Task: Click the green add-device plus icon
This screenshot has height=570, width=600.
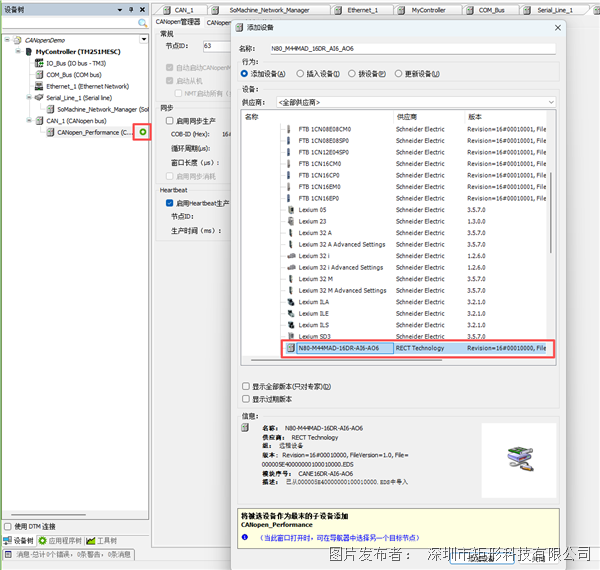Action: click(x=143, y=132)
